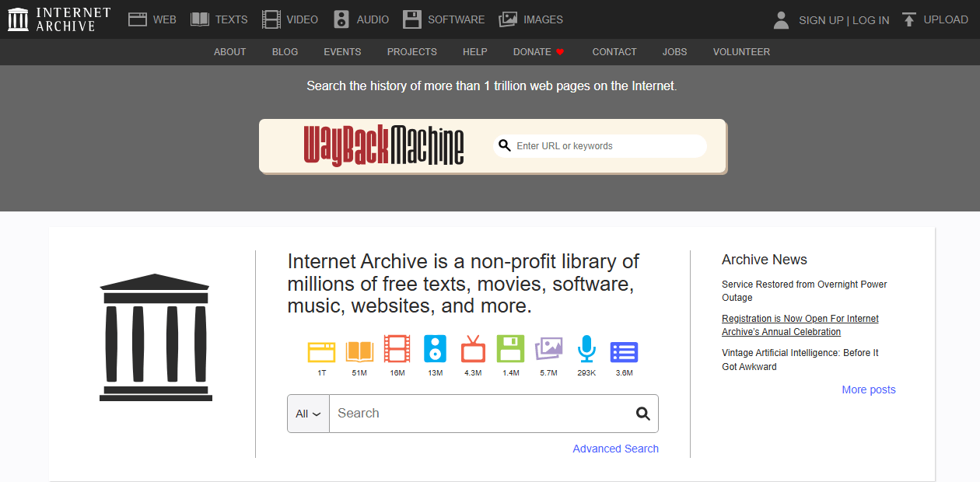
Task: Click the Wayback Machine logo
Action: 383,145
